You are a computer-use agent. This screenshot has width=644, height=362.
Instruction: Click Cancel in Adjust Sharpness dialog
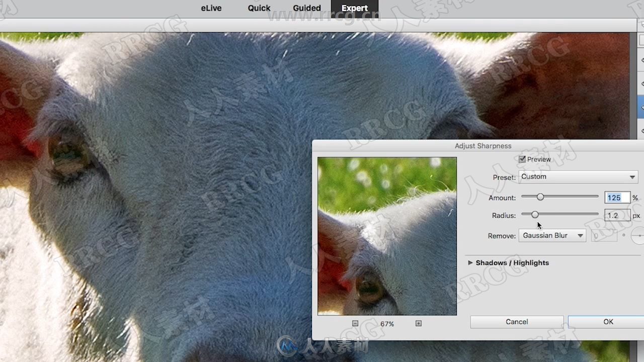click(x=517, y=322)
